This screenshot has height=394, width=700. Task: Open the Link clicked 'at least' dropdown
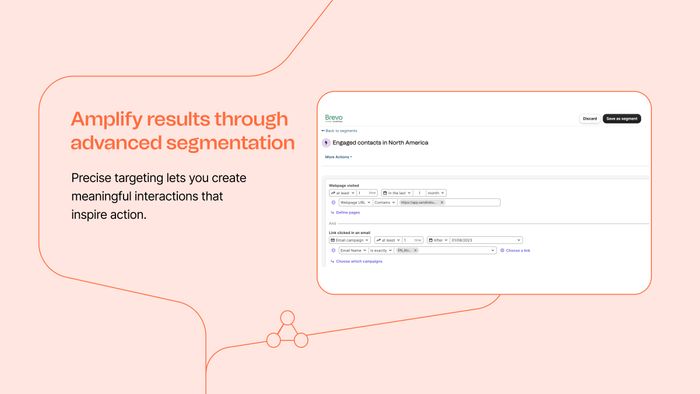pos(388,240)
